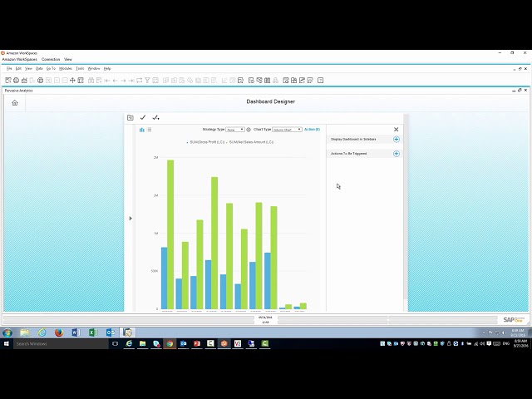Open the Chart Type dropdown

[287, 130]
